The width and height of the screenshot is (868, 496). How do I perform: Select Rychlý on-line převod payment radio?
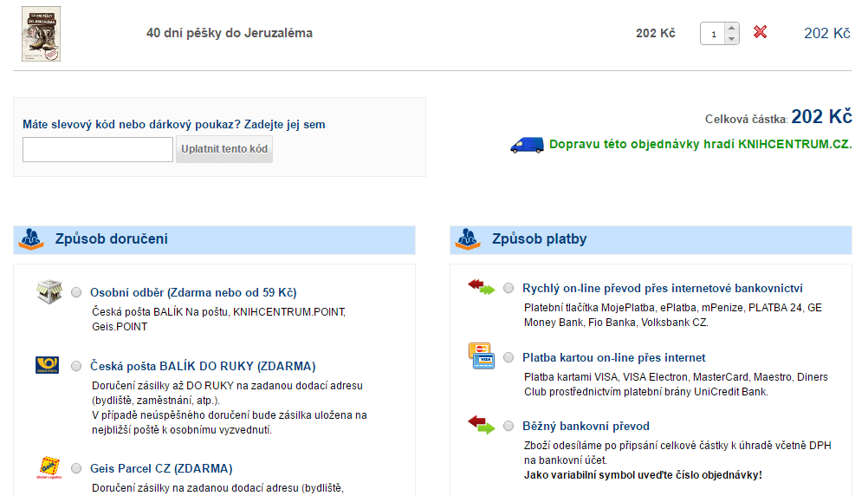tap(508, 288)
